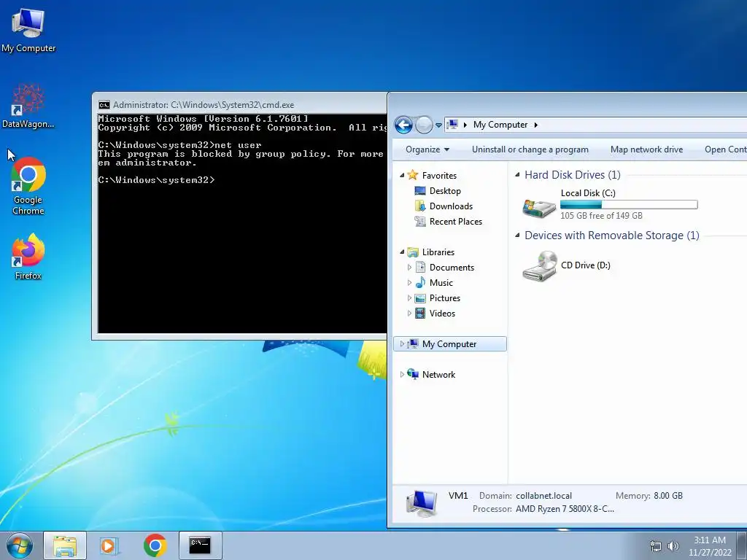The height and width of the screenshot is (560, 747).
Task: Show date and time clock
Action: [x=710, y=546]
